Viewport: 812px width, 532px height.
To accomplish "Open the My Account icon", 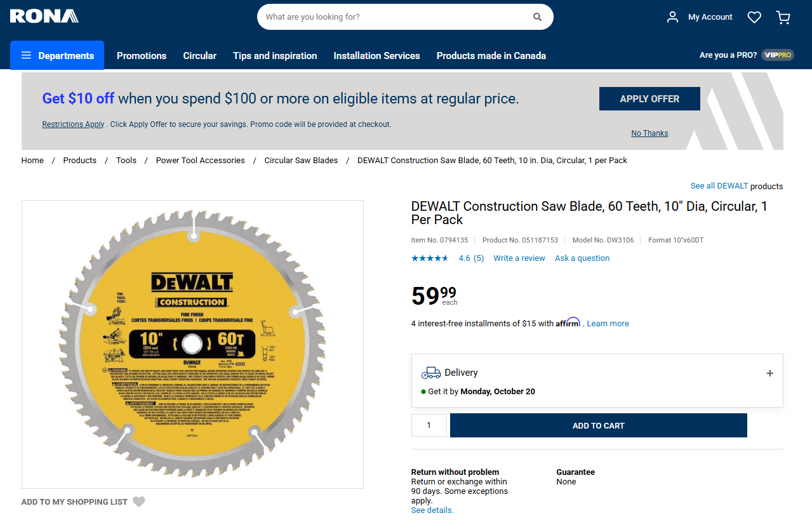I will pyautogui.click(x=672, y=17).
